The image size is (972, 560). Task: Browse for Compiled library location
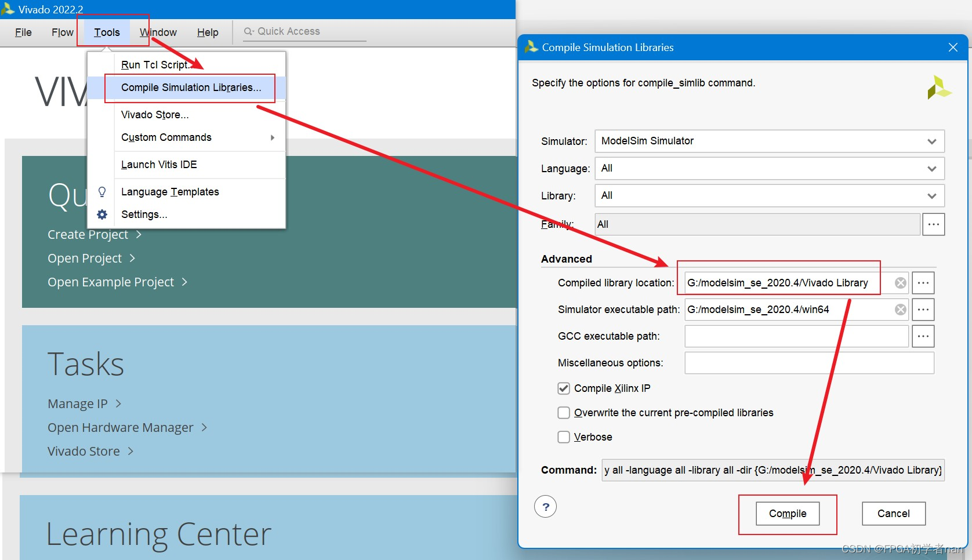coord(923,283)
